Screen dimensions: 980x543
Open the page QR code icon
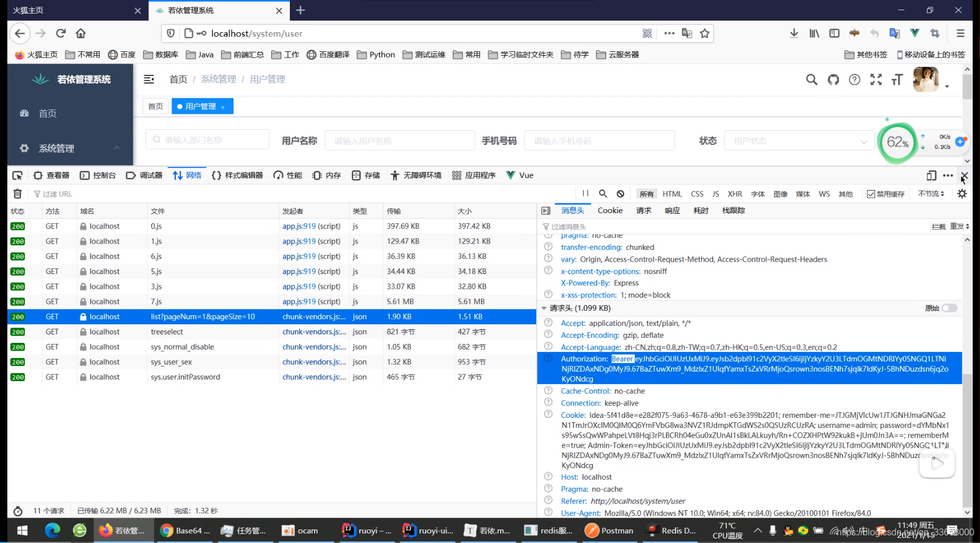point(647,33)
